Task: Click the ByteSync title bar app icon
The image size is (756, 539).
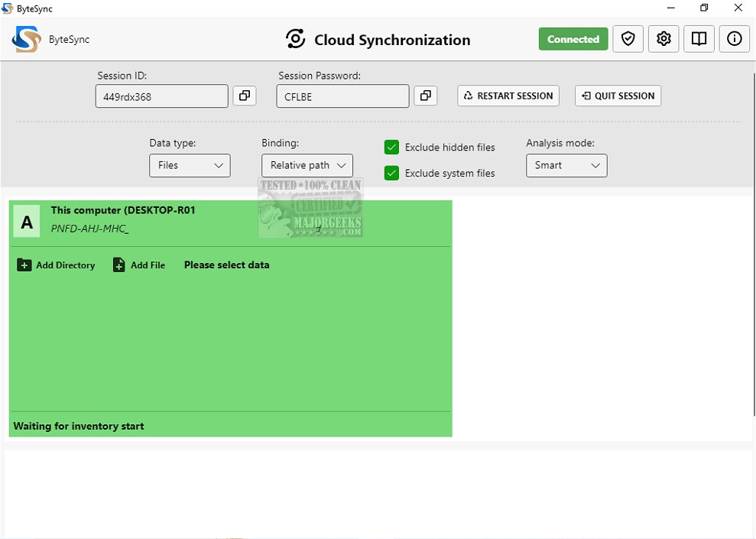Action: (x=7, y=8)
